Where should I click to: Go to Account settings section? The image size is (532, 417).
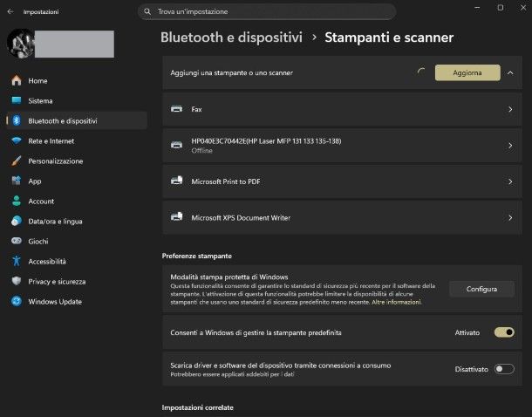pyautogui.click(x=40, y=201)
